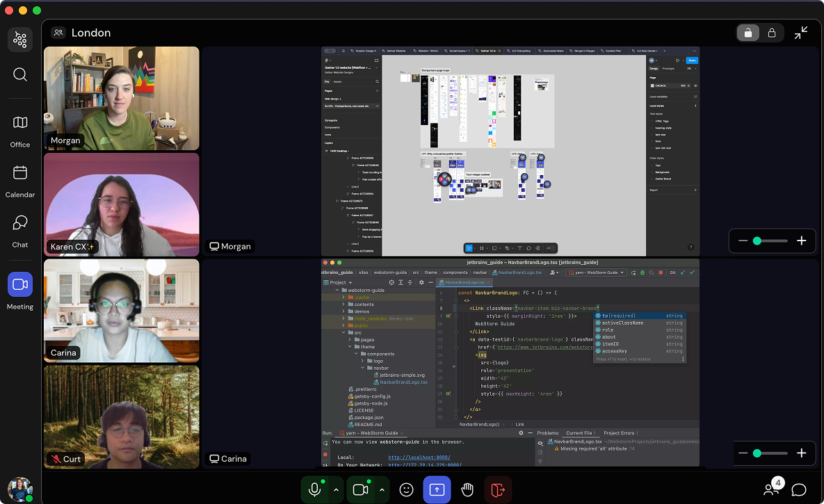Toggle the microphone mute button

(315, 489)
